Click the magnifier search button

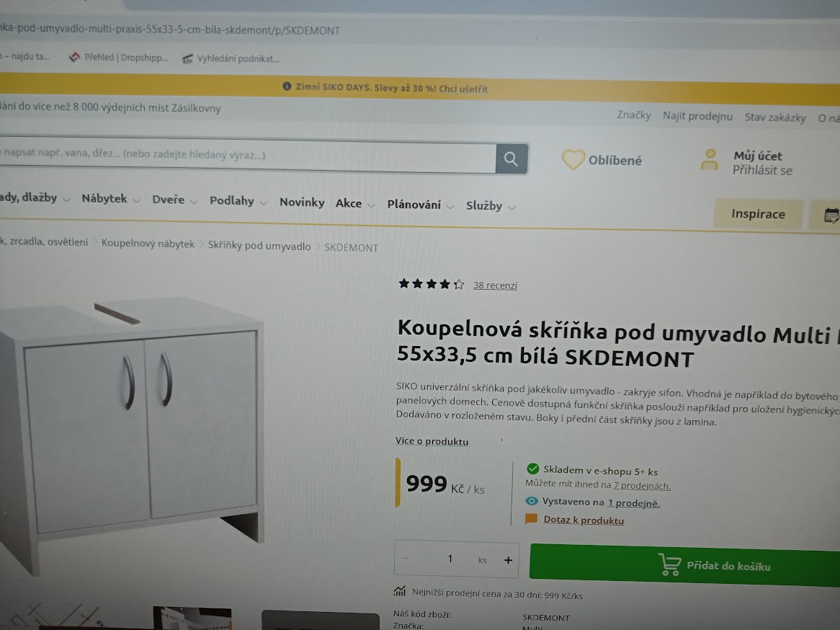pos(511,159)
